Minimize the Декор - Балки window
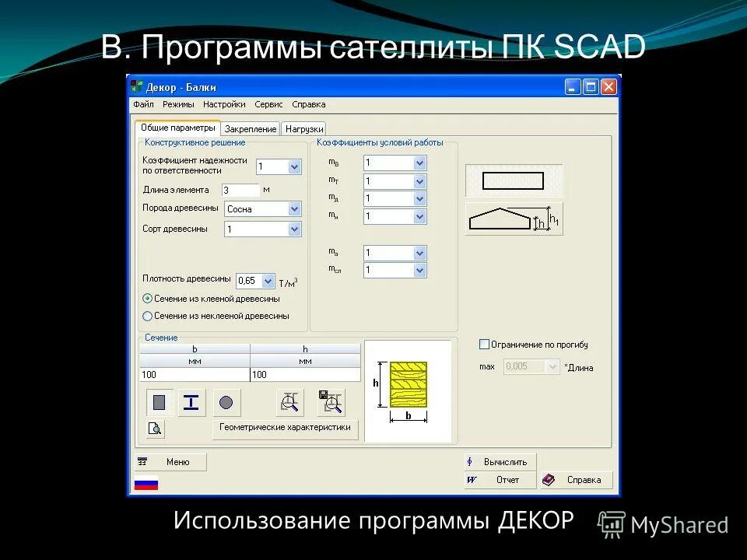 coord(573,87)
